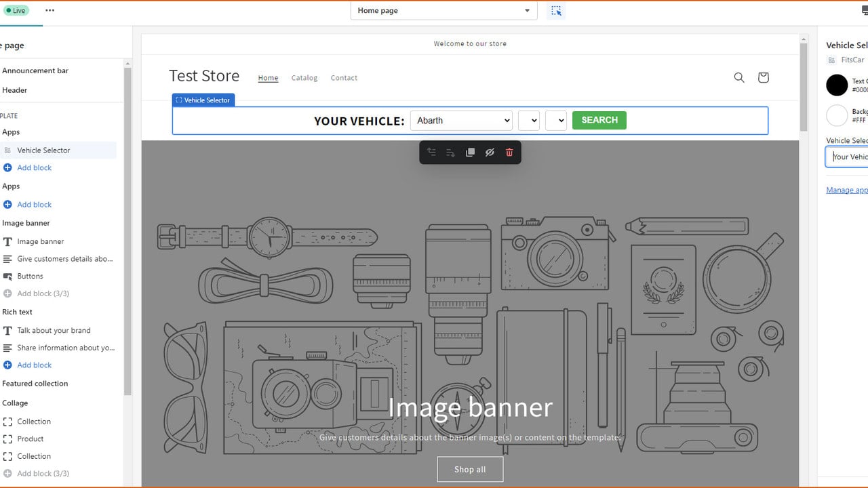This screenshot has height=488, width=868.
Task: Click the Your Vehicle text input field
Action: [x=847, y=157]
